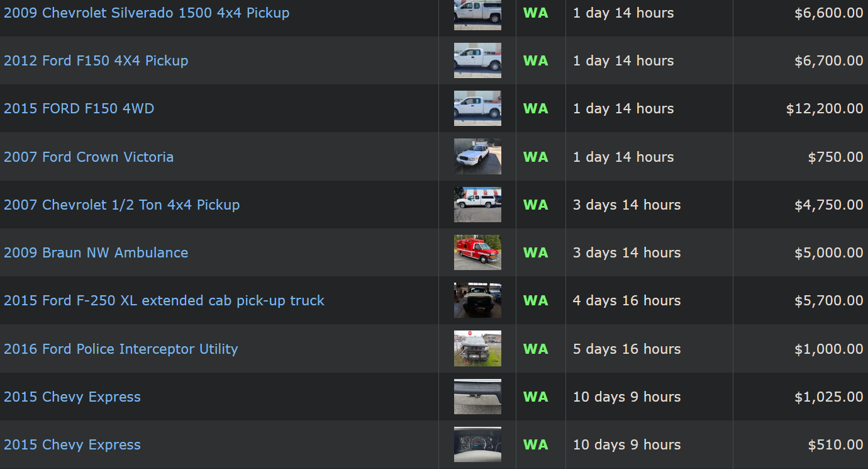View the 2015 FORD F150 photo thumbnail

pyautogui.click(x=477, y=108)
